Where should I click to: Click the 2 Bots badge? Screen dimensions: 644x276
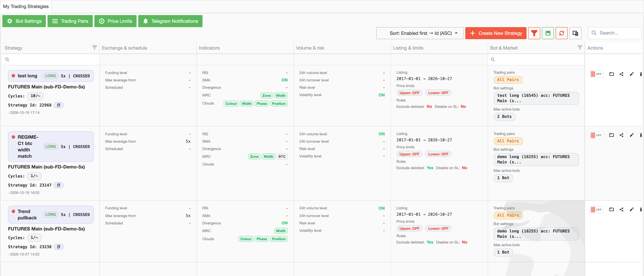(504, 117)
